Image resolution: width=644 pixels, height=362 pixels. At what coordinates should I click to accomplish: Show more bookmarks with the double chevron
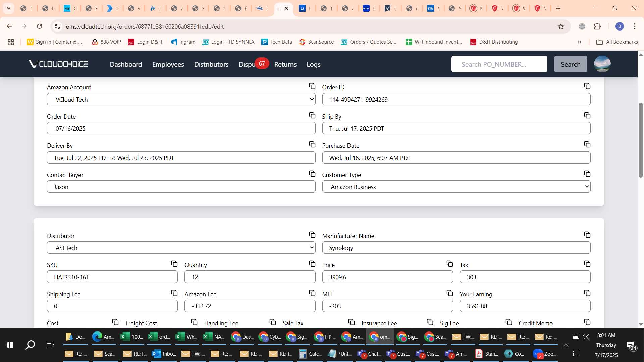click(579, 42)
